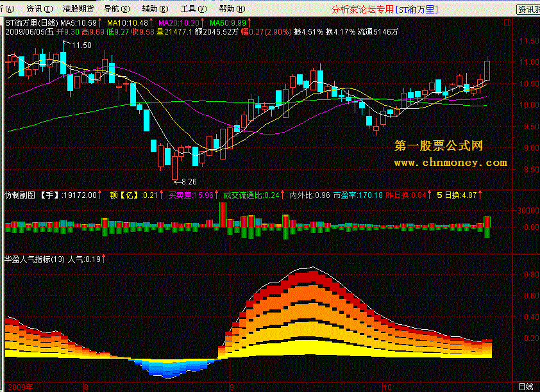Click the candlestick at the 8.26 low
The height and width of the screenshot is (392, 540).
coord(175,168)
